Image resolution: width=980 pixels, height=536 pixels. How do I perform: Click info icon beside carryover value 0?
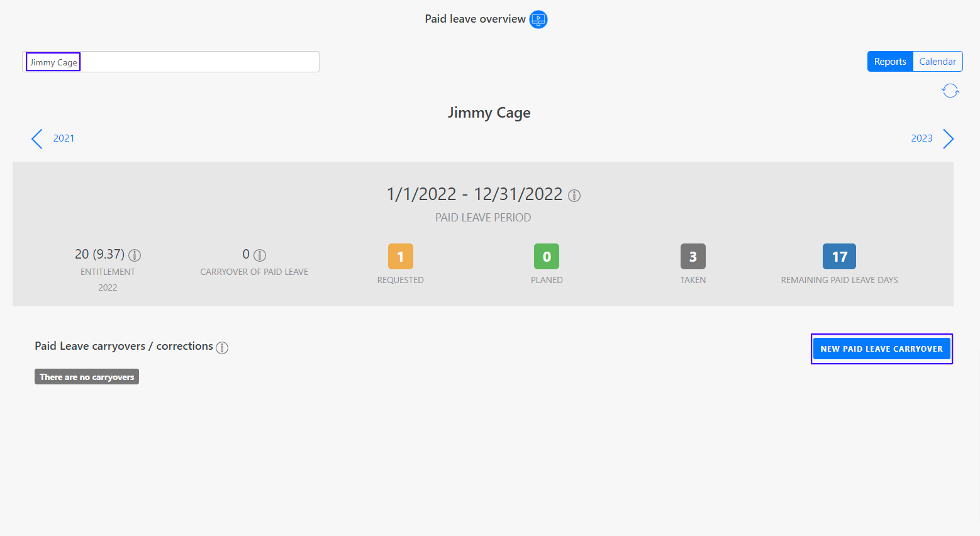coord(260,255)
